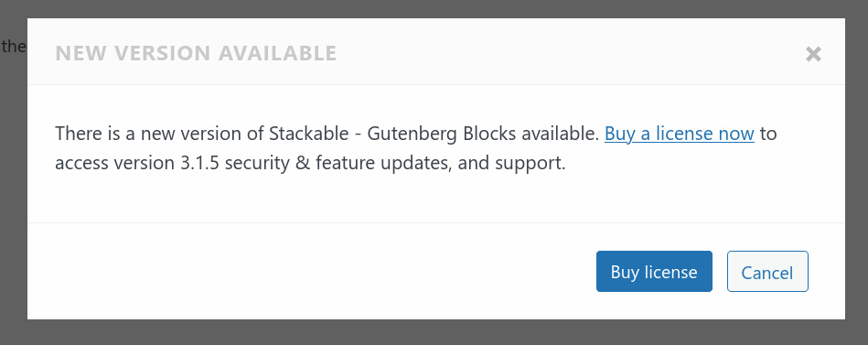Click the dimmed backdrop below the dialog
The width and height of the screenshot is (868, 345).
[x=434, y=332]
